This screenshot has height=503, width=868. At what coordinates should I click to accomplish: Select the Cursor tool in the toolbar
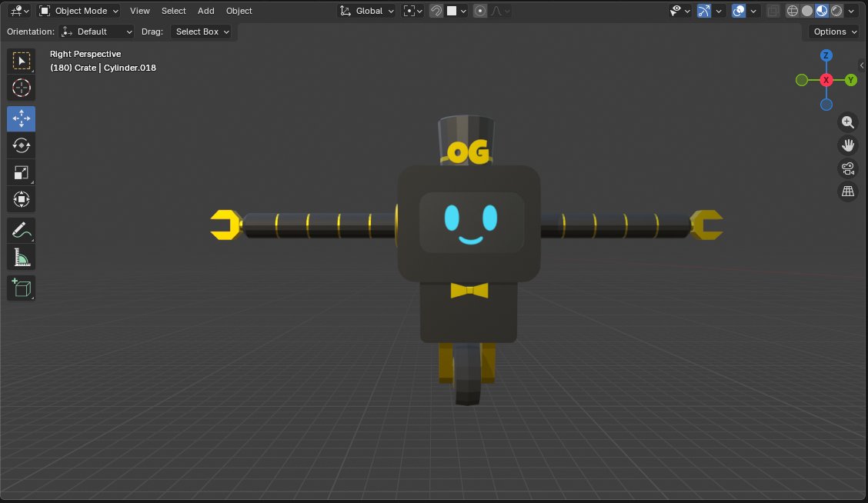pos(22,88)
